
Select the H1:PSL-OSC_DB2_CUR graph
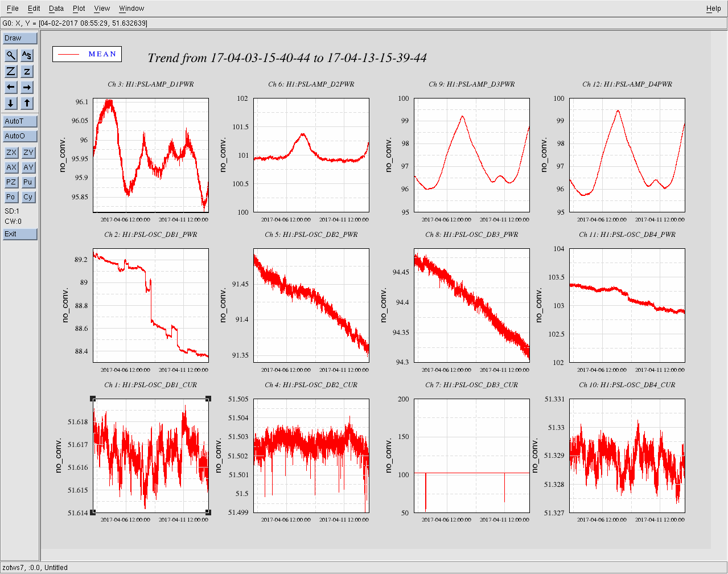coord(311,456)
